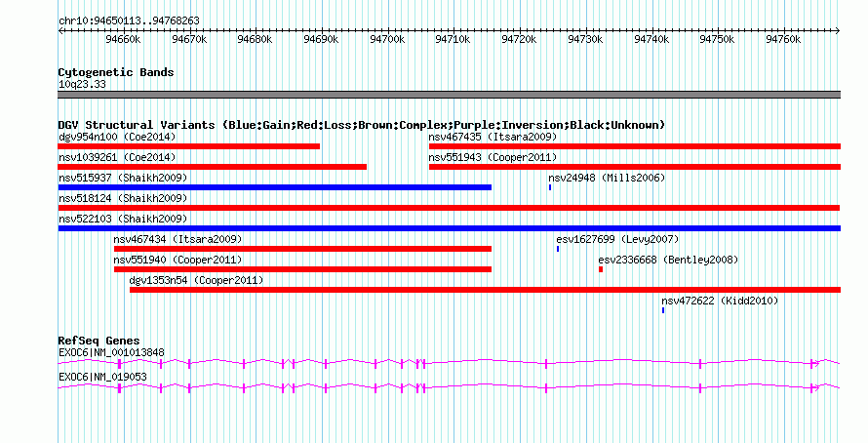
Task: Click the nsv515937 (Shaikh2009) label
Action: (x=123, y=178)
